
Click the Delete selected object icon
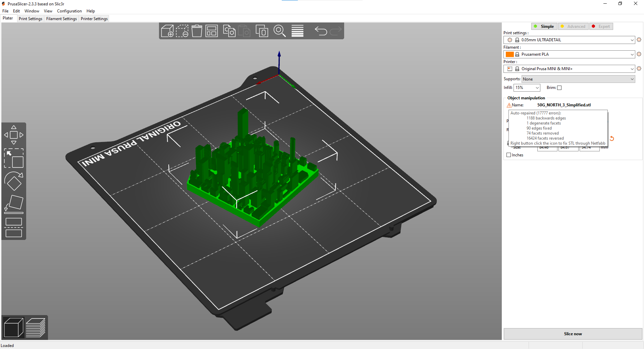[182, 31]
